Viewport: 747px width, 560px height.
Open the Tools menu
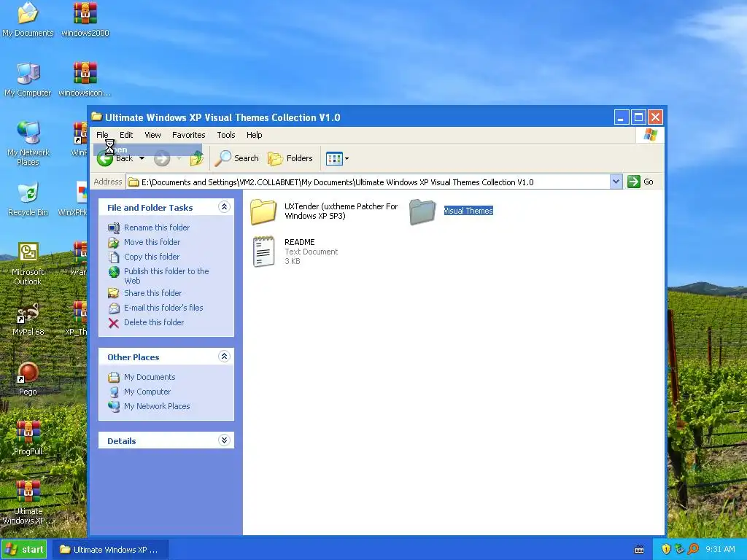(x=226, y=135)
